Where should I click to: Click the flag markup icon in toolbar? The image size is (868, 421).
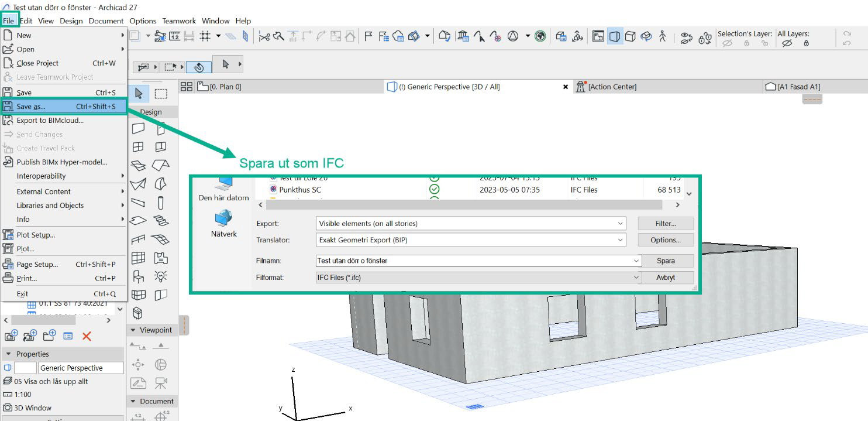368,36
